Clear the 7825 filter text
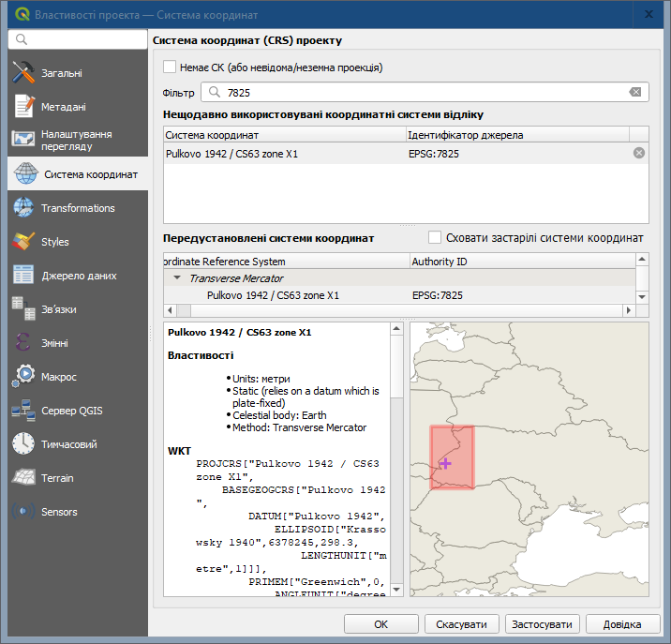671x644 pixels. tap(635, 92)
